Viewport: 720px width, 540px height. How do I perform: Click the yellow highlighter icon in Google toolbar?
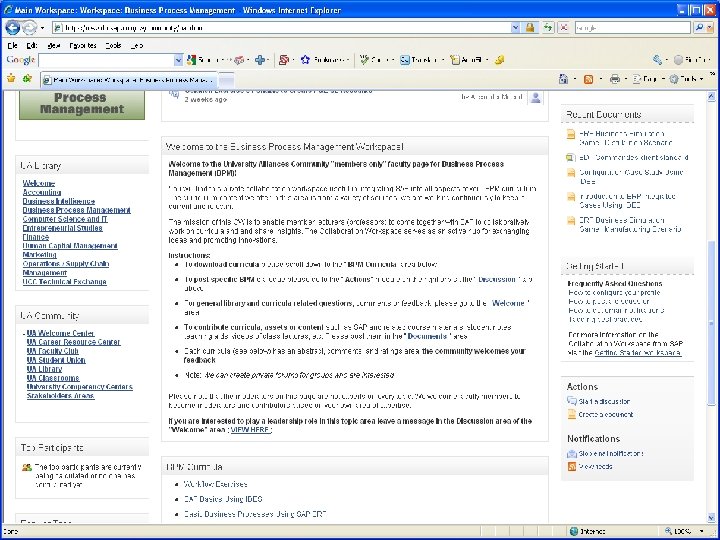click(x=500, y=60)
